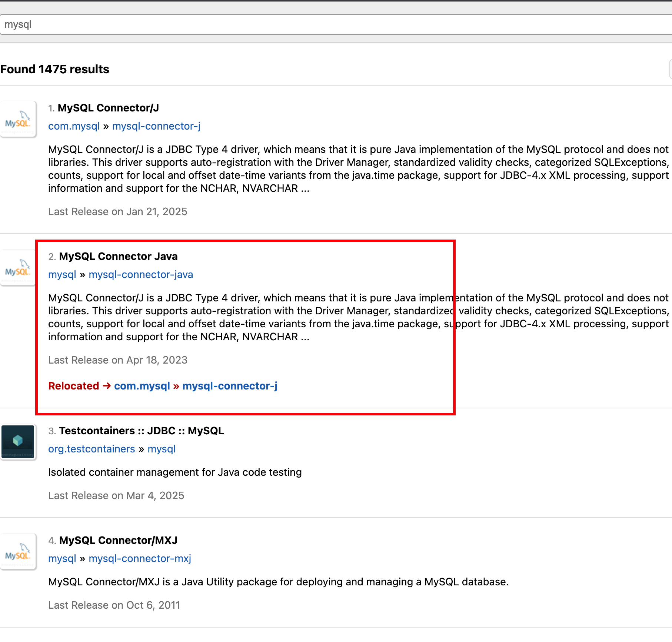Open the MySQL Connector/J result title
This screenshot has height=642, width=672.
(x=108, y=108)
